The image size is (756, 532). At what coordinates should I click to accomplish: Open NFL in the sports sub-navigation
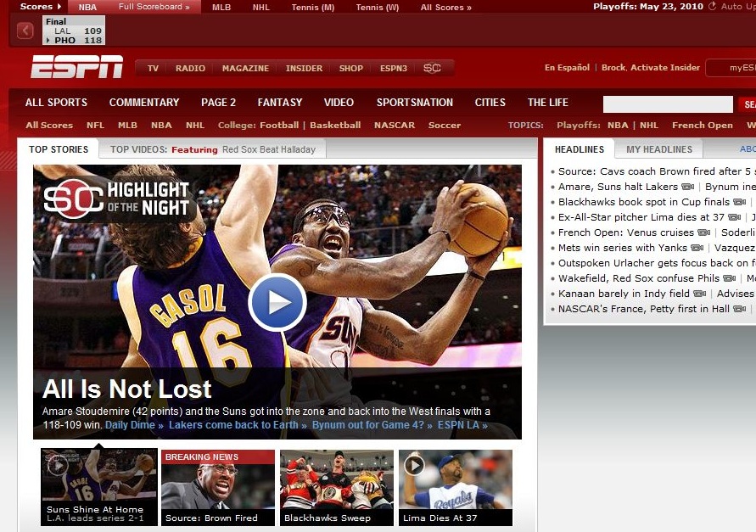[x=96, y=125]
